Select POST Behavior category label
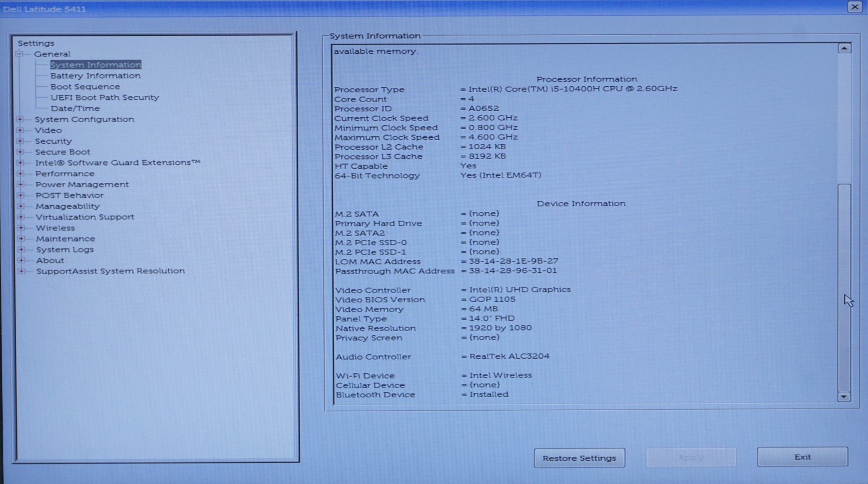Screen dimensions: 868x484 (x=69, y=195)
